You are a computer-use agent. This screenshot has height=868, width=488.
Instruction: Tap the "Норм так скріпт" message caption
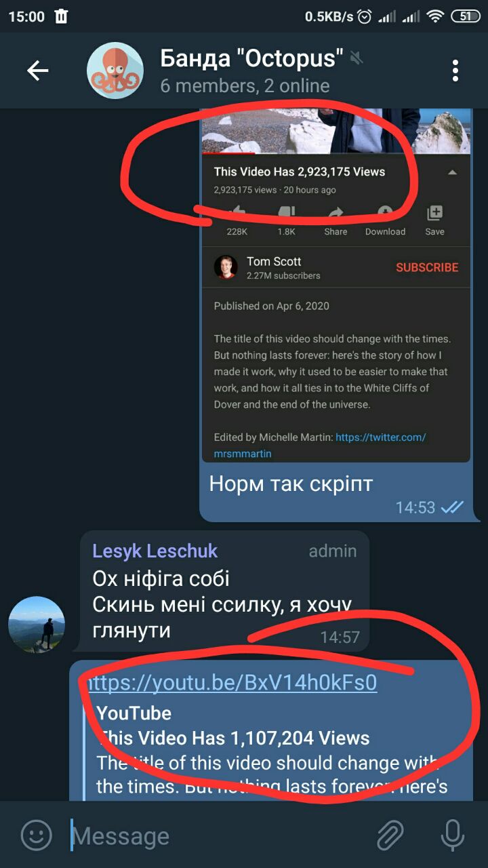point(291,484)
